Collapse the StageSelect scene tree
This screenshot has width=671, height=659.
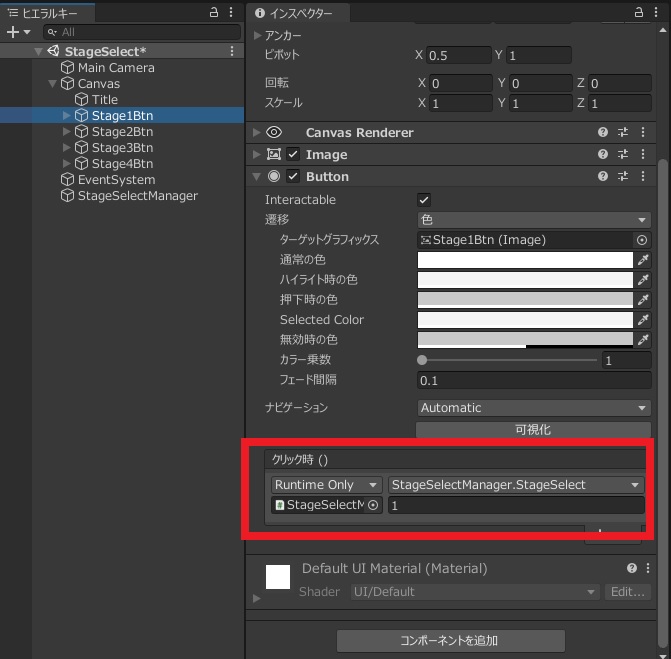pyautogui.click(x=38, y=52)
